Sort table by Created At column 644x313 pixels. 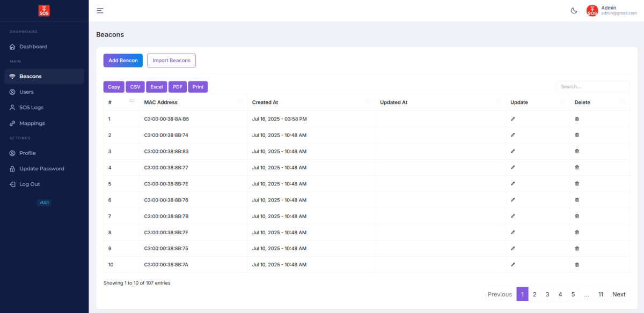[x=265, y=102]
